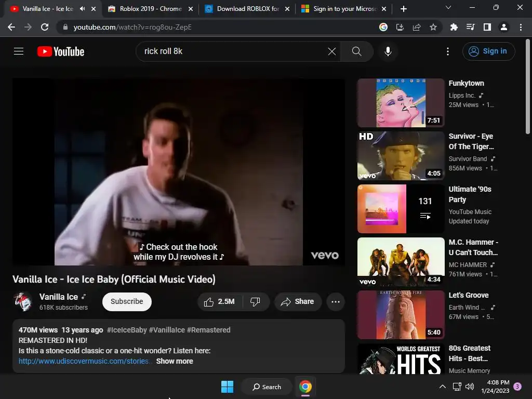
Task: Close the Roblox 2019 tab
Action: [x=191, y=9]
